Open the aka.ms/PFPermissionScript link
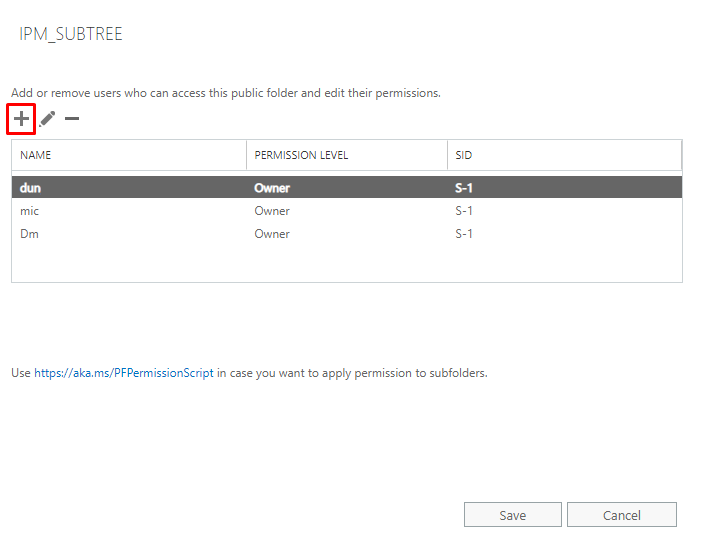Image resolution: width=708 pixels, height=559 pixels. click(124, 373)
